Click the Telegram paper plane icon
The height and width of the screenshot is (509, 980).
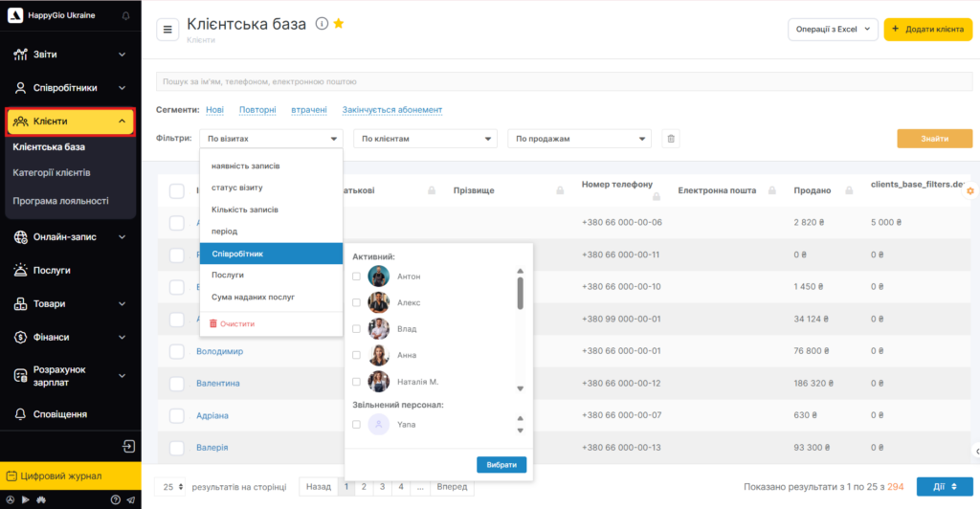click(130, 499)
